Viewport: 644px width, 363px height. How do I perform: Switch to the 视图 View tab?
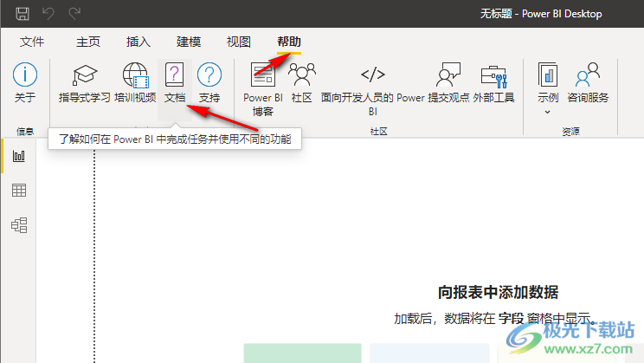pos(239,42)
